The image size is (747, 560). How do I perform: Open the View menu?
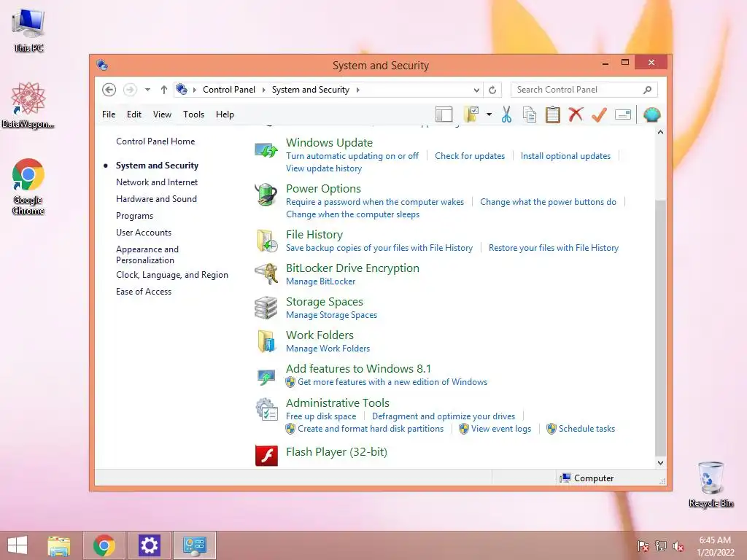pos(162,114)
